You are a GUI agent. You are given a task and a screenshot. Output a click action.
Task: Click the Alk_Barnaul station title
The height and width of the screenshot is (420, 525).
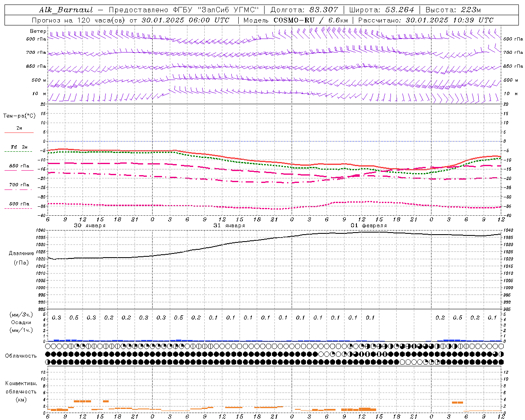point(66,10)
